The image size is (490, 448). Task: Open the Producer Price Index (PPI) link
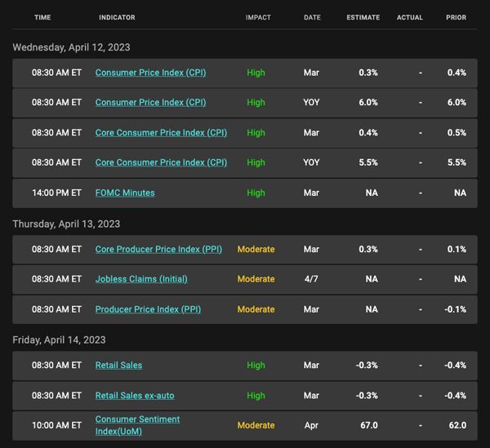pos(148,309)
